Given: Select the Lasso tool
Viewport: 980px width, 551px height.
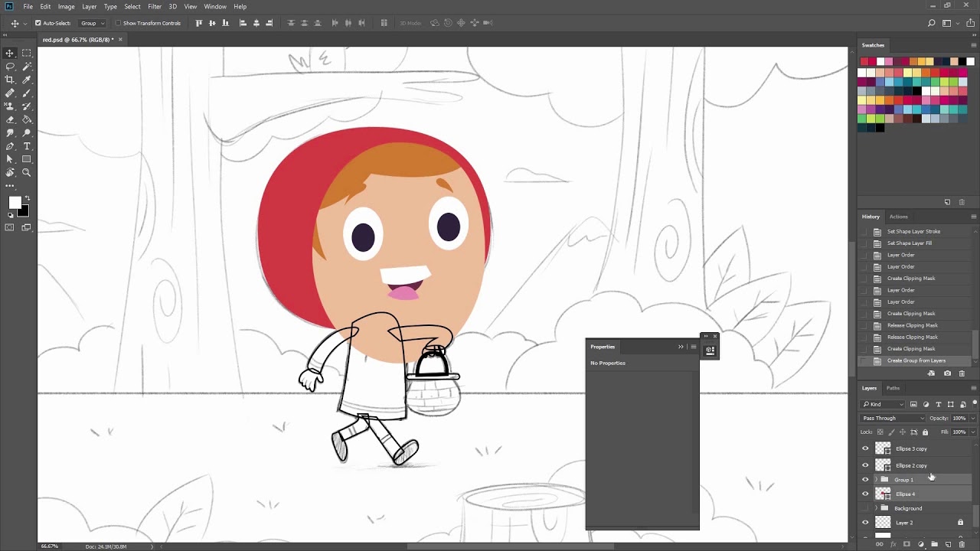Looking at the screenshot, I should point(10,67).
